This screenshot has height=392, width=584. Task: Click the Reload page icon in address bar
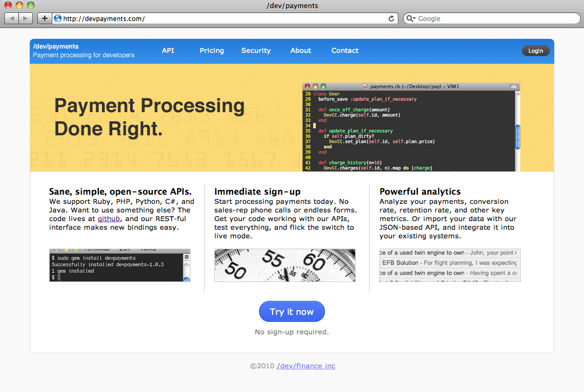pyautogui.click(x=391, y=18)
